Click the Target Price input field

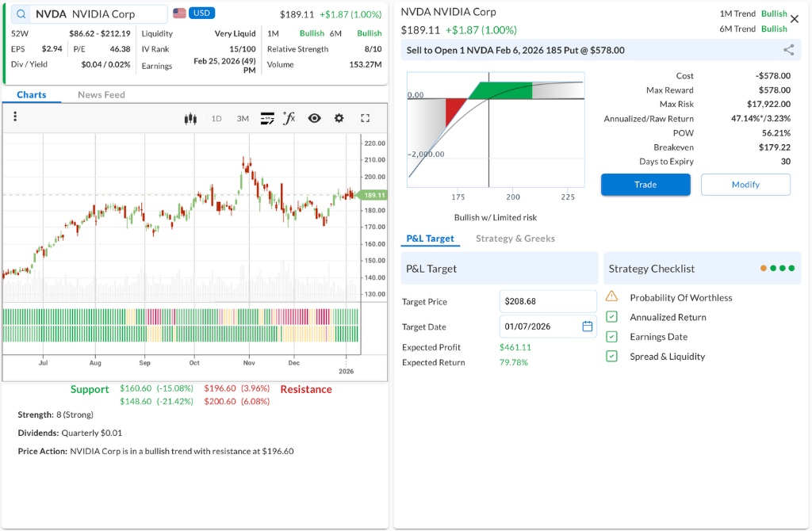coord(547,301)
